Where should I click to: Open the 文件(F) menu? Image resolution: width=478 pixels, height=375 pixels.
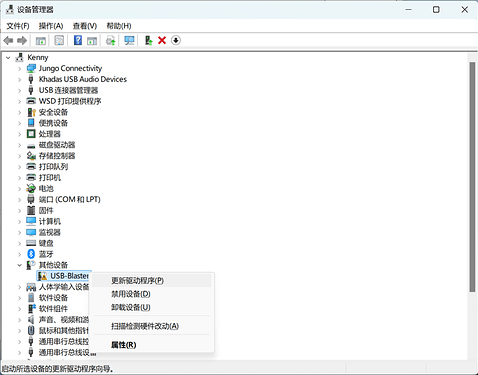[x=18, y=26]
